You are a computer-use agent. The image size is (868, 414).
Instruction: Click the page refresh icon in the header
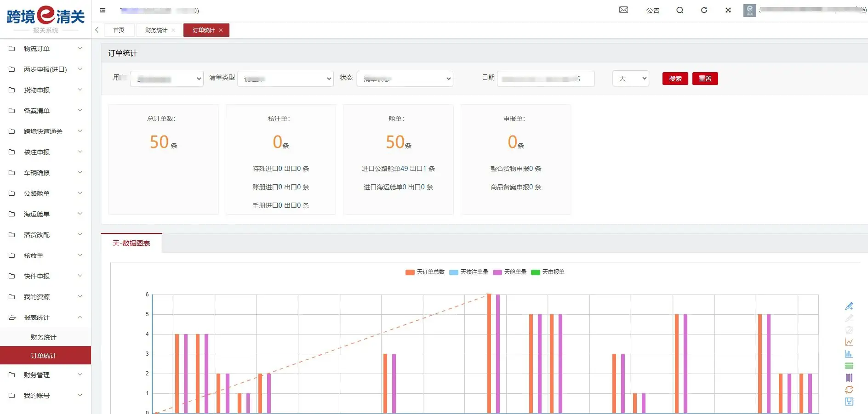[704, 10]
